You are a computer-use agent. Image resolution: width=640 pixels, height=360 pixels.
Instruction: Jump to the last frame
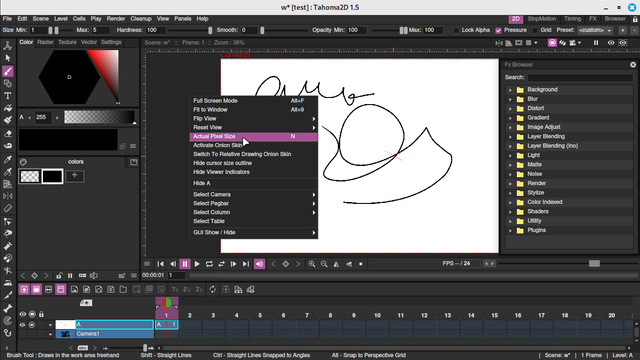(x=246, y=264)
